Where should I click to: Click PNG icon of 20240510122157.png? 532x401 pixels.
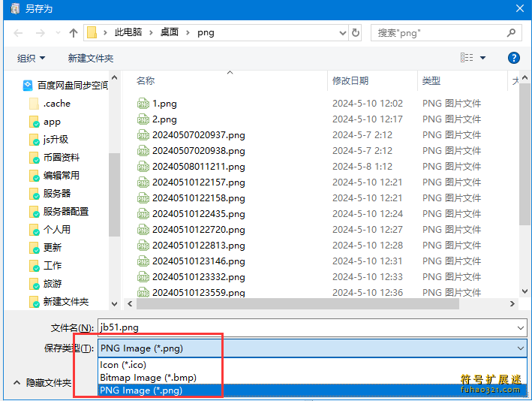coord(143,182)
